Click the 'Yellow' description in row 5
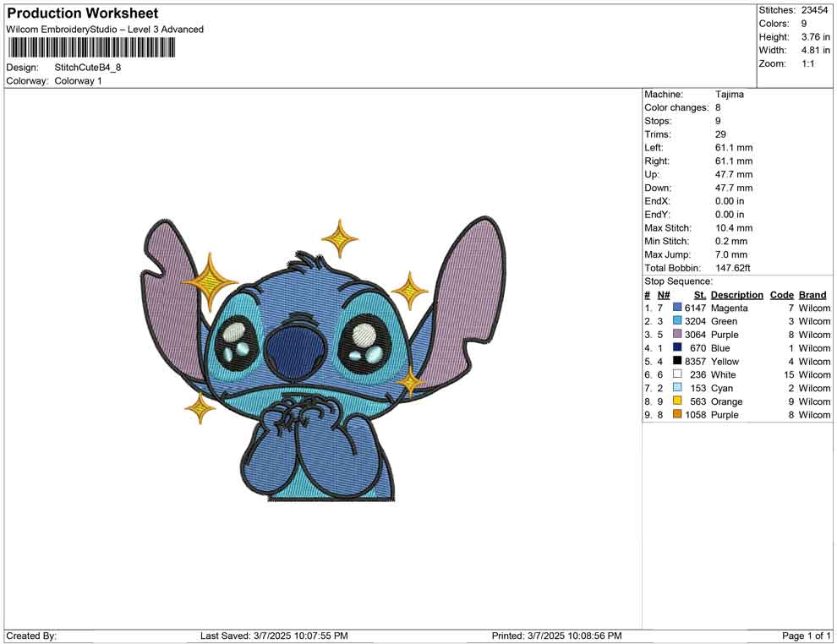 pyautogui.click(x=725, y=361)
